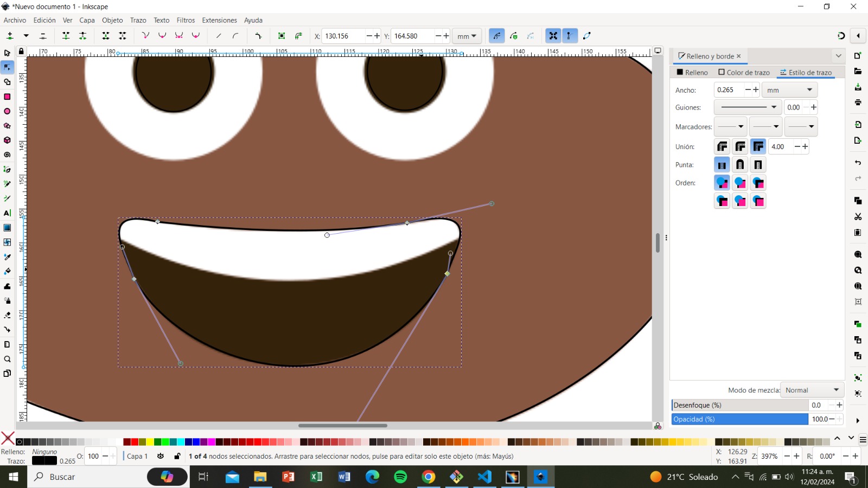Image resolution: width=868 pixels, height=488 pixels.
Task: Click Insert new nodes icon
Action: tap(10, 36)
